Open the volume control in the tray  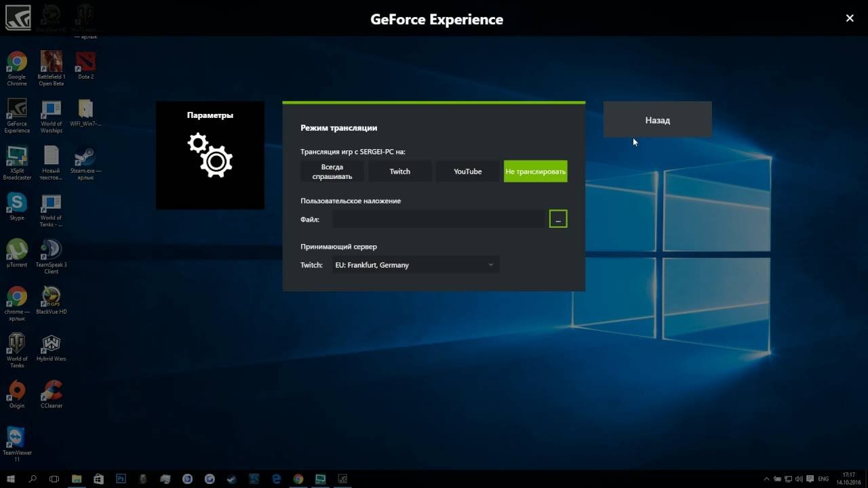[800, 479]
